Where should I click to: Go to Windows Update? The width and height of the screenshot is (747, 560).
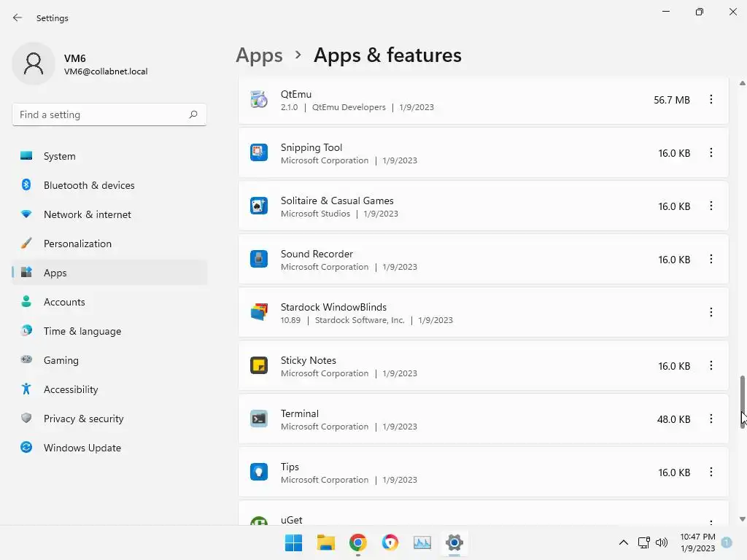[109, 448]
